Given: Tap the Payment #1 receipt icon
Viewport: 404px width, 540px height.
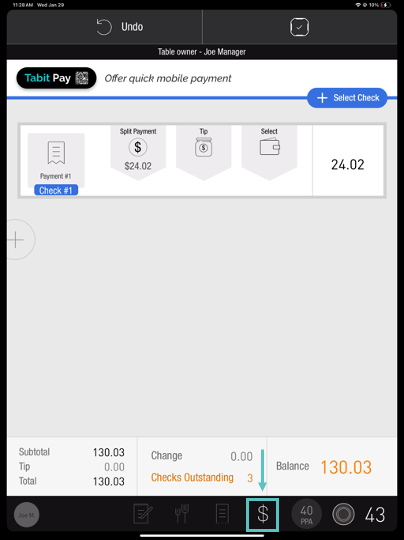Looking at the screenshot, I should pyautogui.click(x=56, y=152).
